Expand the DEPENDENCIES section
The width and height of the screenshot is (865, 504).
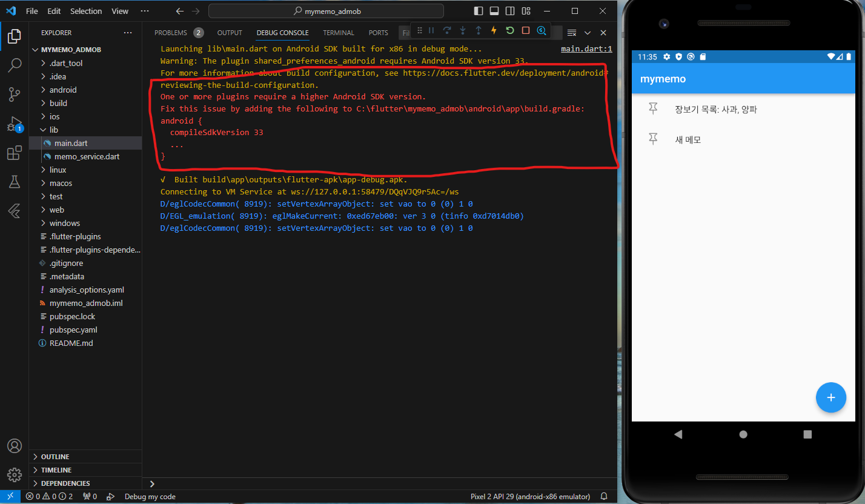[x=85, y=483]
